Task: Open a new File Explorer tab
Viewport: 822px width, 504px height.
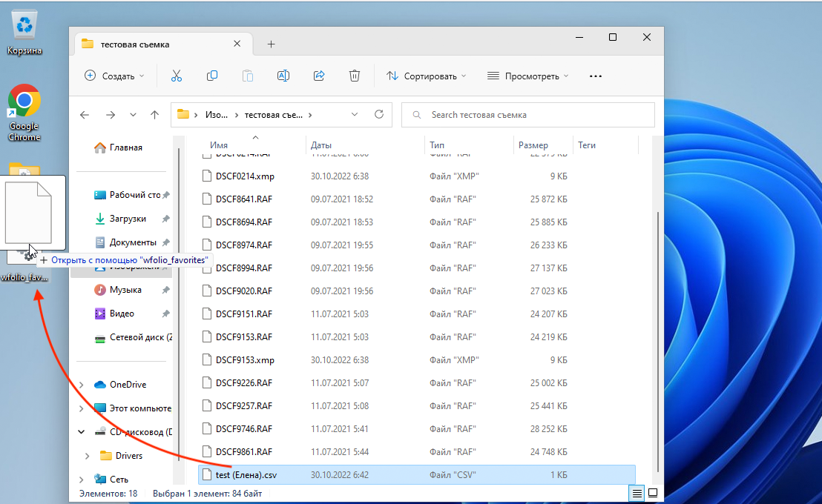Action: (271, 44)
